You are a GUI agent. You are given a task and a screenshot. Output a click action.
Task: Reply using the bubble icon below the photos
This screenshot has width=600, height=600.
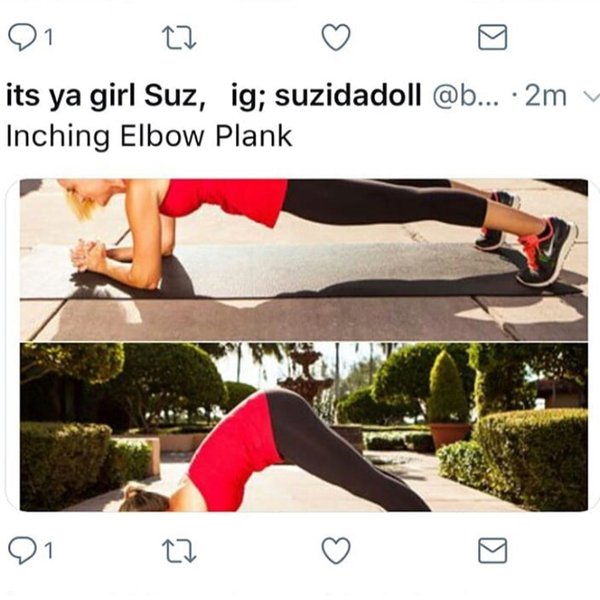pyautogui.click(x=23, y=551)
